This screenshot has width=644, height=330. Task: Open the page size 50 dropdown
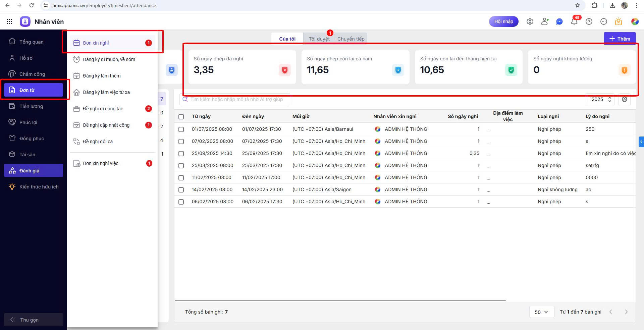click(x=541, y=312)
